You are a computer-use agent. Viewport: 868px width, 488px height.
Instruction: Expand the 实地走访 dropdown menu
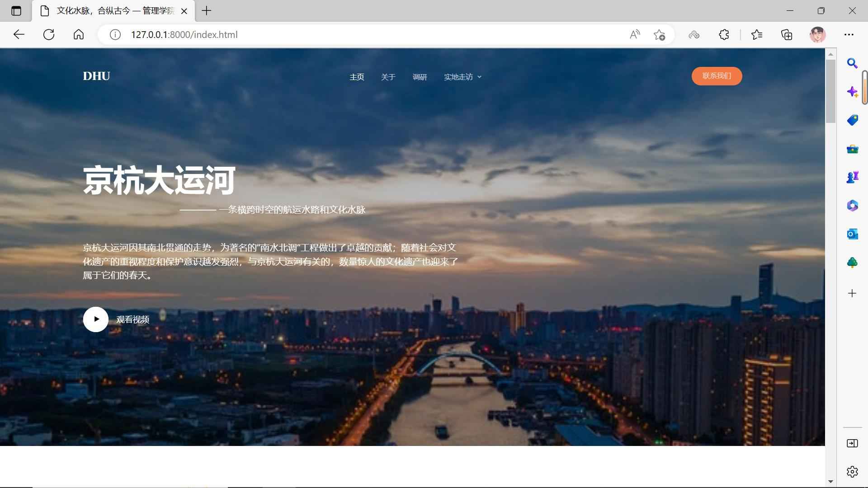pyautogui.click(x=462, y=77)
